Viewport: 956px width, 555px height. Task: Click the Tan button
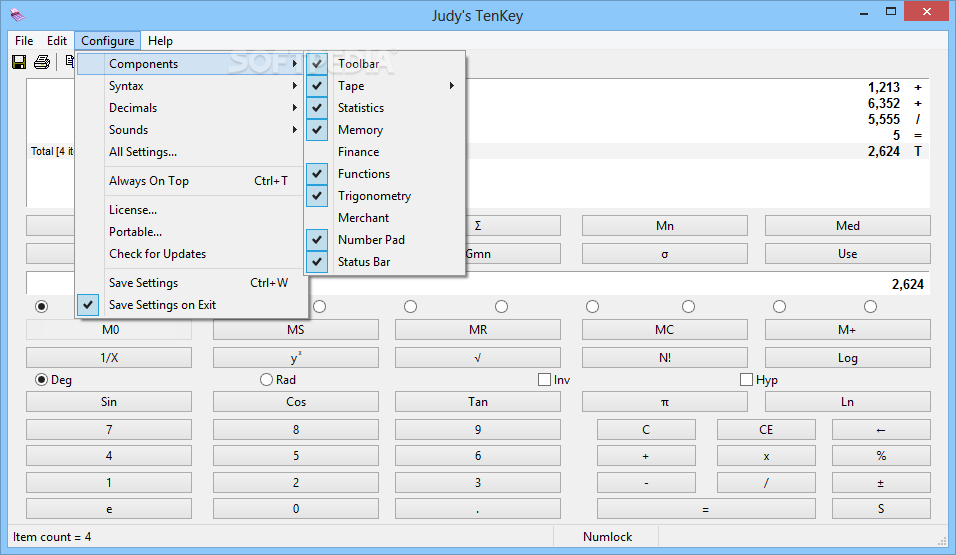coord(477,401)
